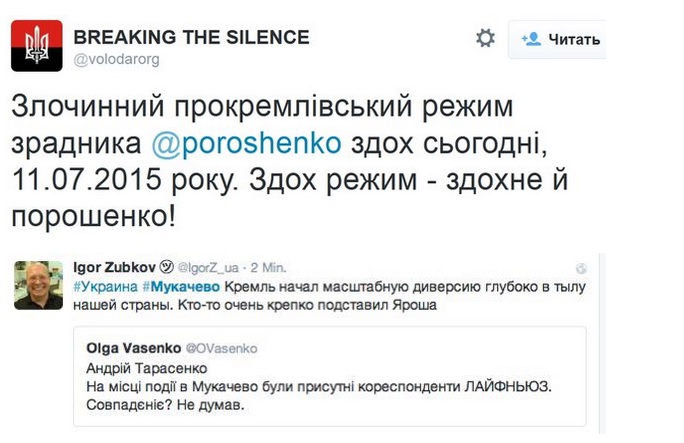Open the gear settings menu

(x=485, y=39)
